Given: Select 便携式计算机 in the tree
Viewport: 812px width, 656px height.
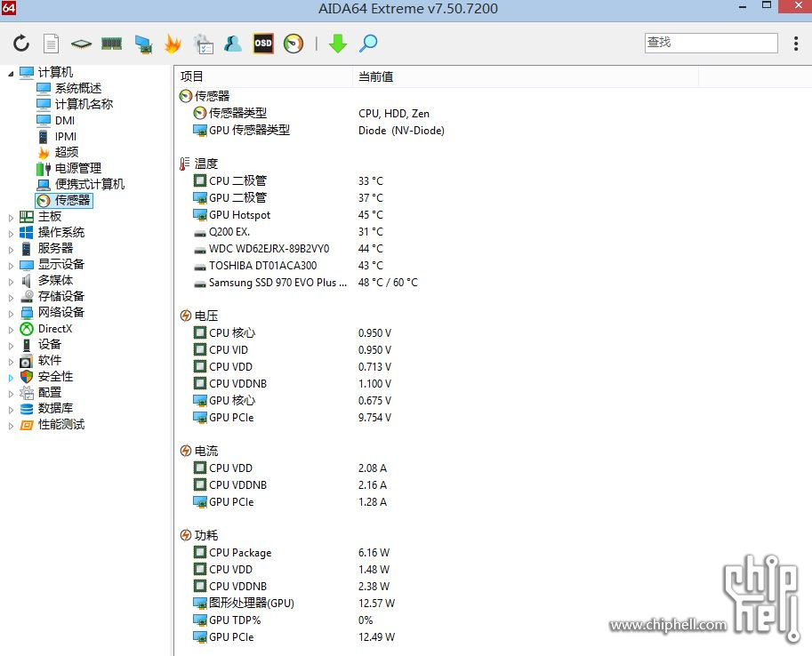Looking at the screenshot, I should (90, 184).
